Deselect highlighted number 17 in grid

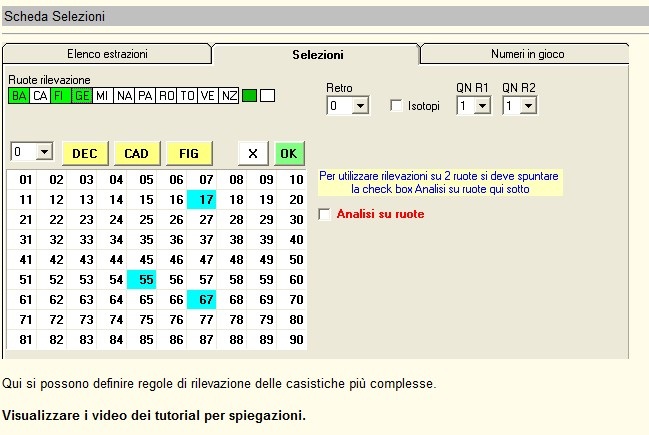[x=205, y=200]
